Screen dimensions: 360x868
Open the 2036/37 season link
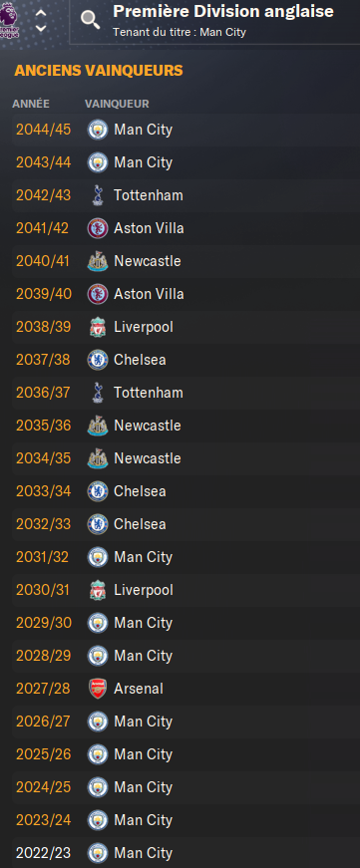(43, 393)
